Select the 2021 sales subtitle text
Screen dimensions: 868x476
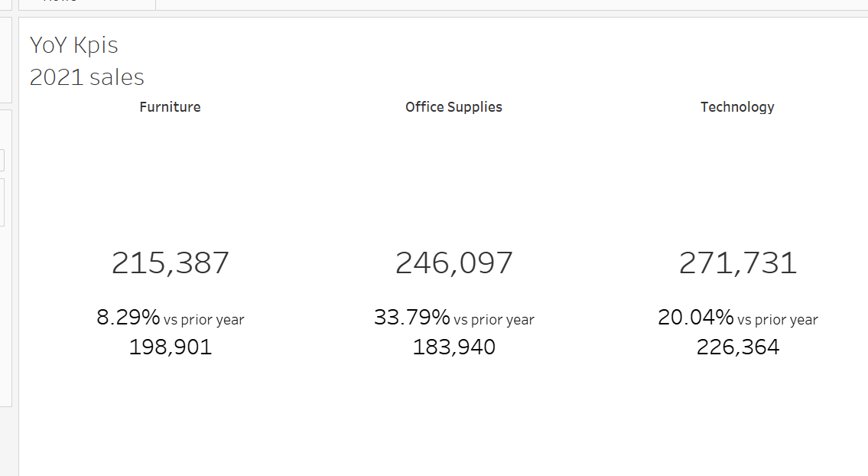tap(86, 77)
